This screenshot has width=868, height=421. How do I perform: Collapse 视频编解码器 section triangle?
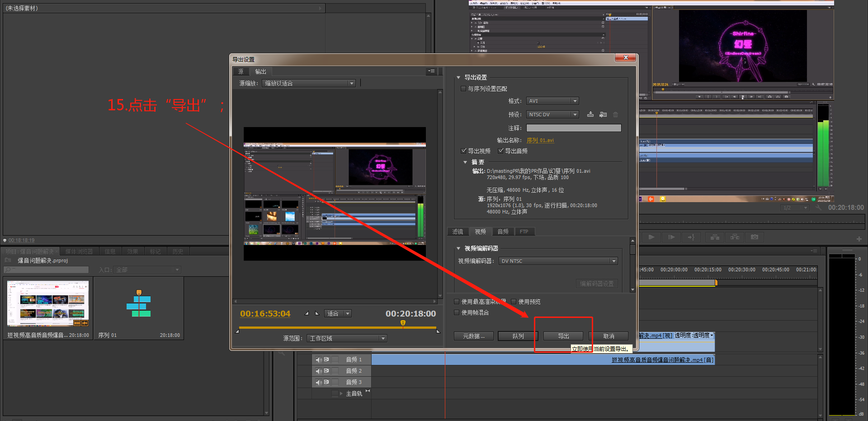[458, 248]
